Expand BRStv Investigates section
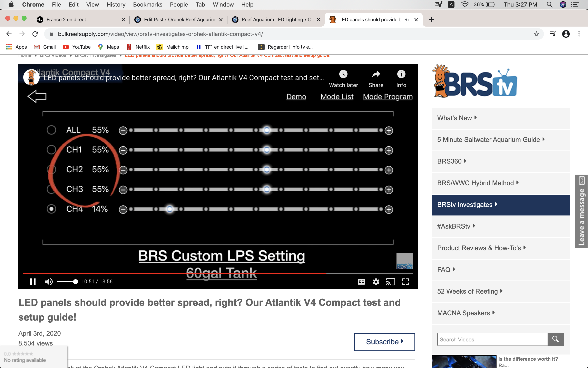Image resolution: width=588 pixels, height=368 pixels. 501,205
